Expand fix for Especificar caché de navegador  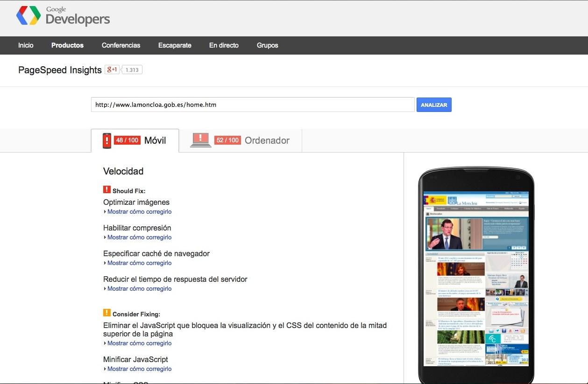click(139, 263)
